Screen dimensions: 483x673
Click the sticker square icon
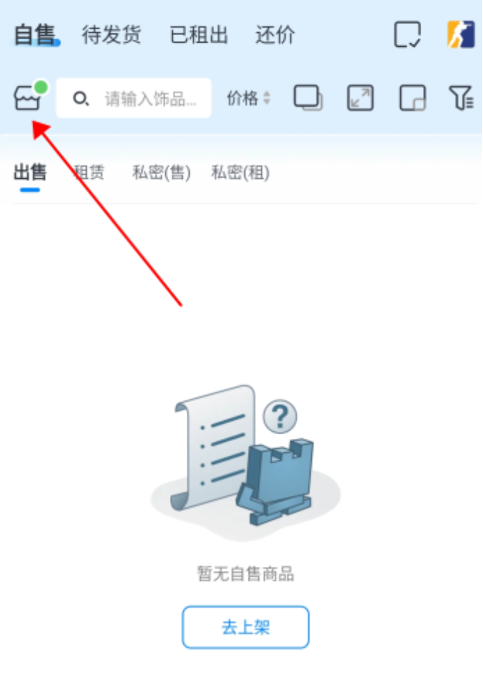pyautogui.click(x=413, y=98)
